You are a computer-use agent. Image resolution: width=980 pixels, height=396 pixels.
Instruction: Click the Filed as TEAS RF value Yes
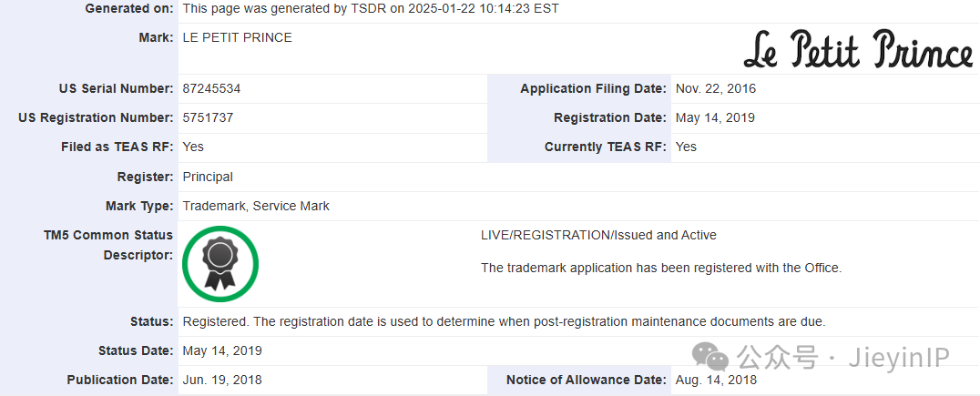pyautogui.click(x=193, y=147)
